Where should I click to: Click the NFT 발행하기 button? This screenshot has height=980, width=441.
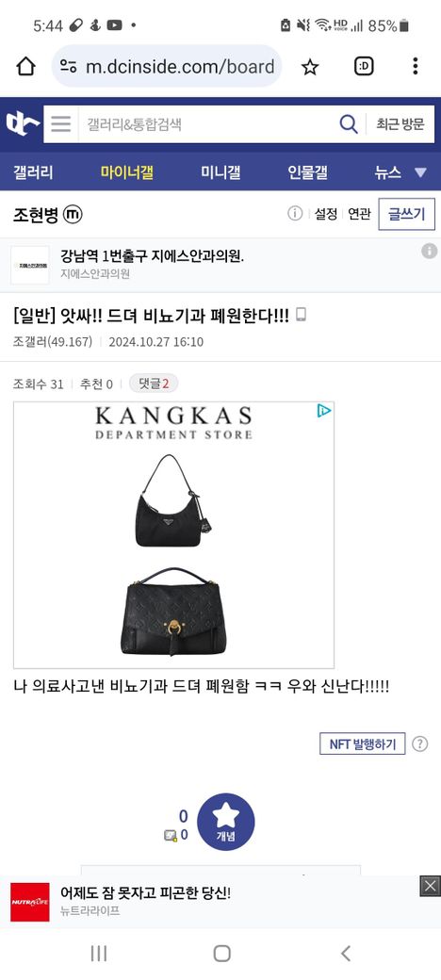[x=362, y=743]
